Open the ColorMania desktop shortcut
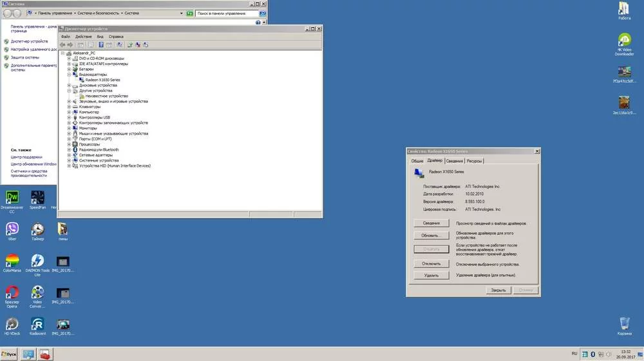The width and height of the screenshot is (644, 361). pos(12,263)
